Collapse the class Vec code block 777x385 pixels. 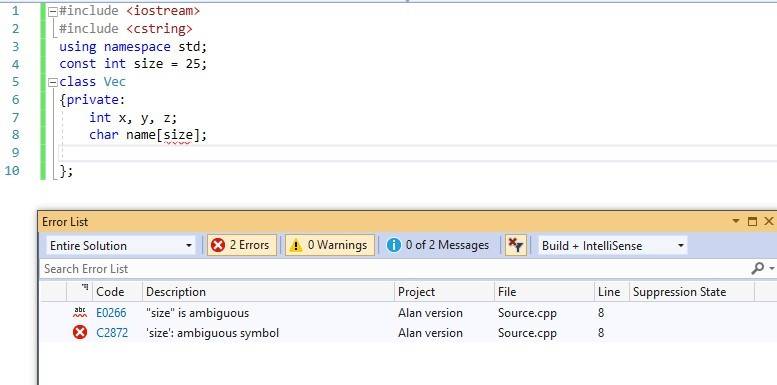tap(53, 83)
